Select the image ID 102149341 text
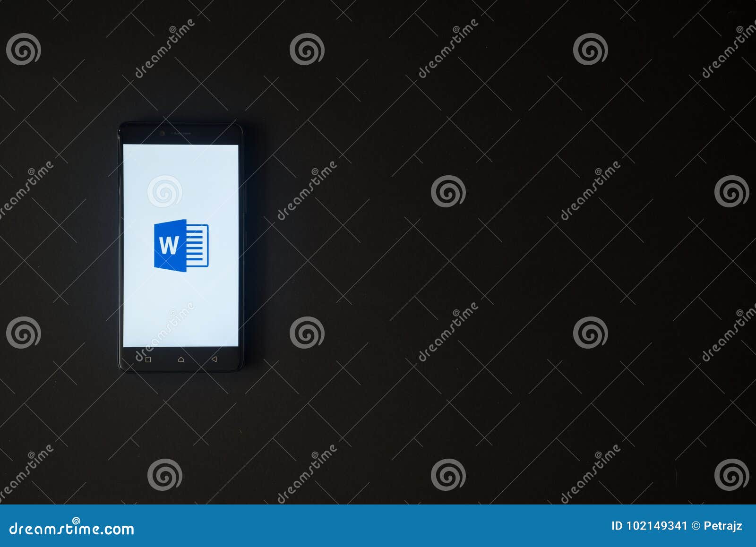 pyautogui.click(x=649, y=526)
